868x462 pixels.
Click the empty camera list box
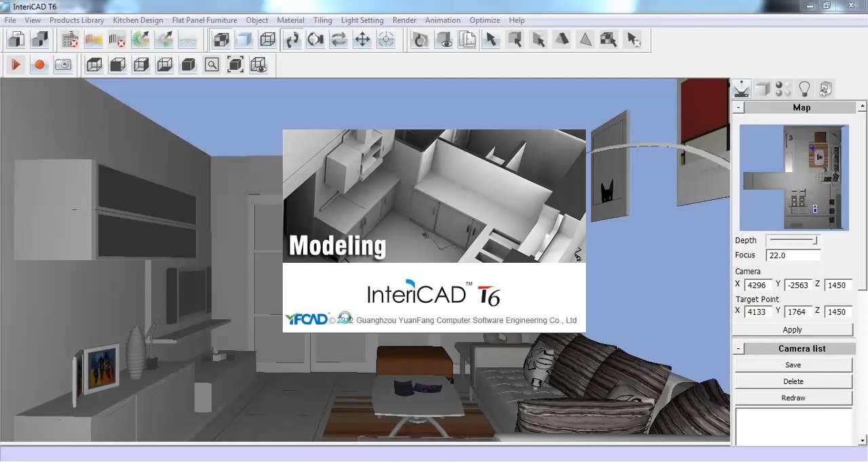(793, 426)
